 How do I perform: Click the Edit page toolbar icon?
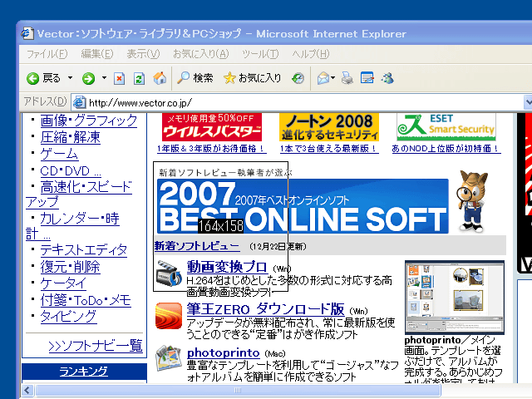pyautogui.click(x=367, y=78)
